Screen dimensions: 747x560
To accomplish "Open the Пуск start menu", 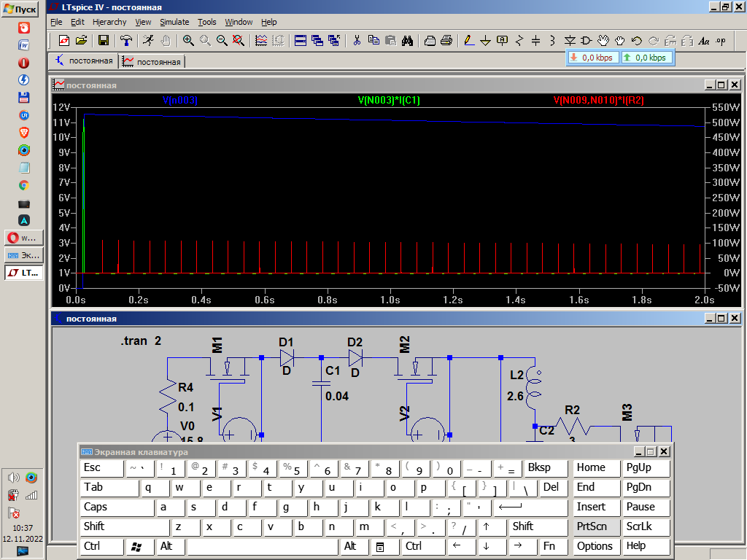I will tap(20, 9).
